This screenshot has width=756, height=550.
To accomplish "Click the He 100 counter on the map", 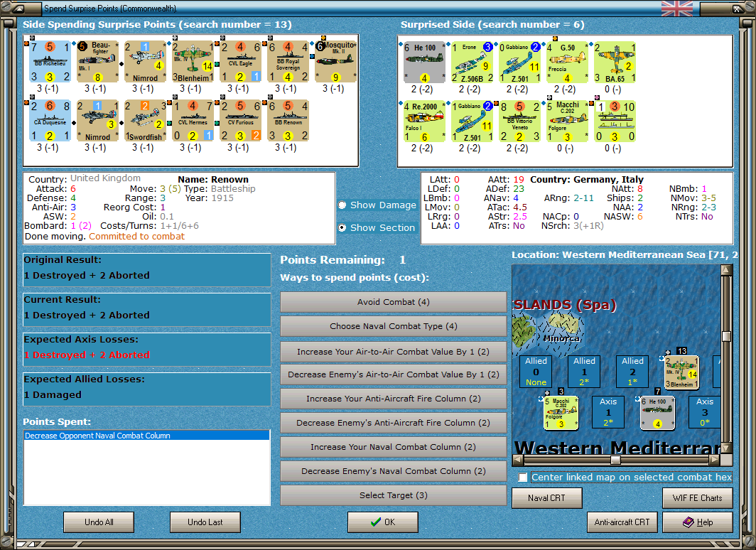I will 657,413.
